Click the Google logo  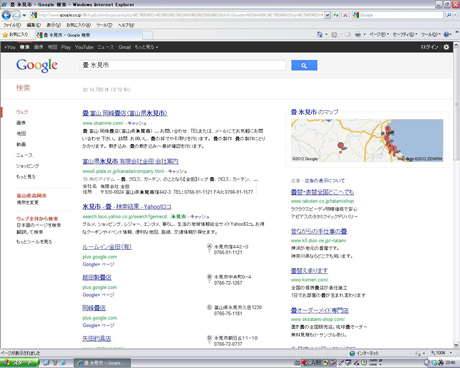[x=37, y=65]
